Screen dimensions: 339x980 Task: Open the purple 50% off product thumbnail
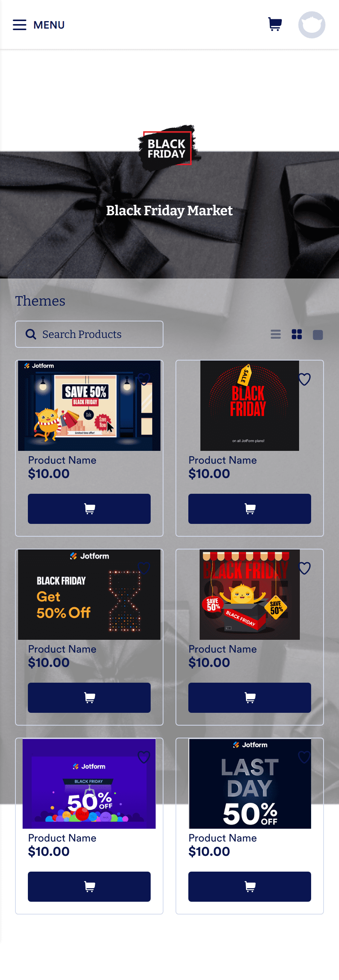(x=89, y=784)
